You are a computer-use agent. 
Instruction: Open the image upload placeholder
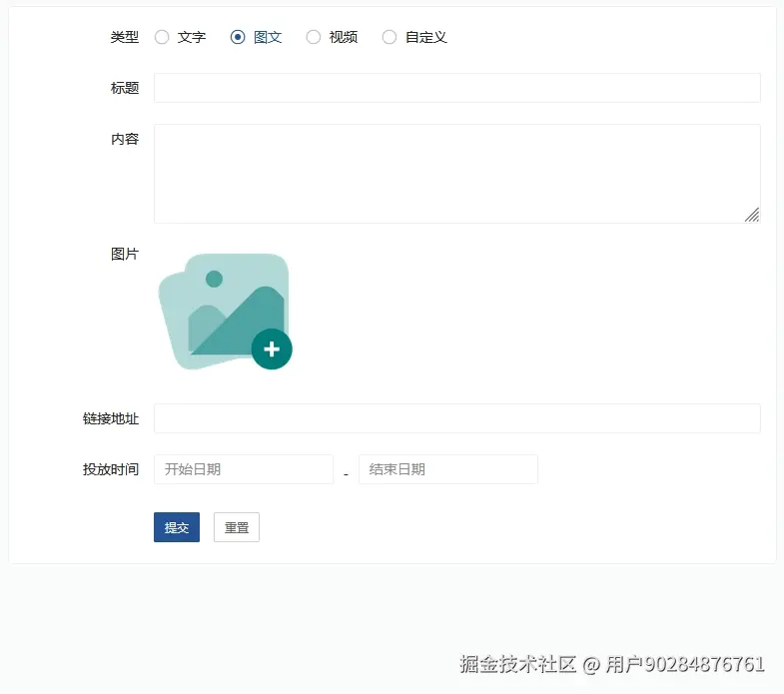click(225, 312)
